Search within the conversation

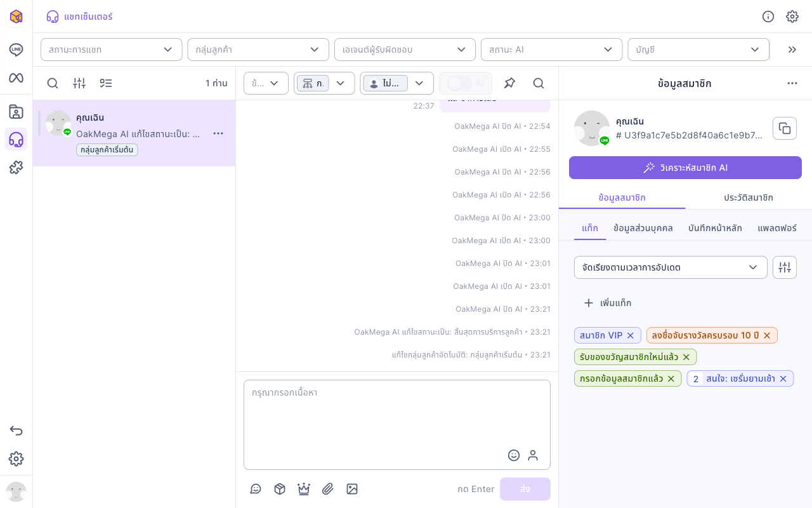[539, 83]
